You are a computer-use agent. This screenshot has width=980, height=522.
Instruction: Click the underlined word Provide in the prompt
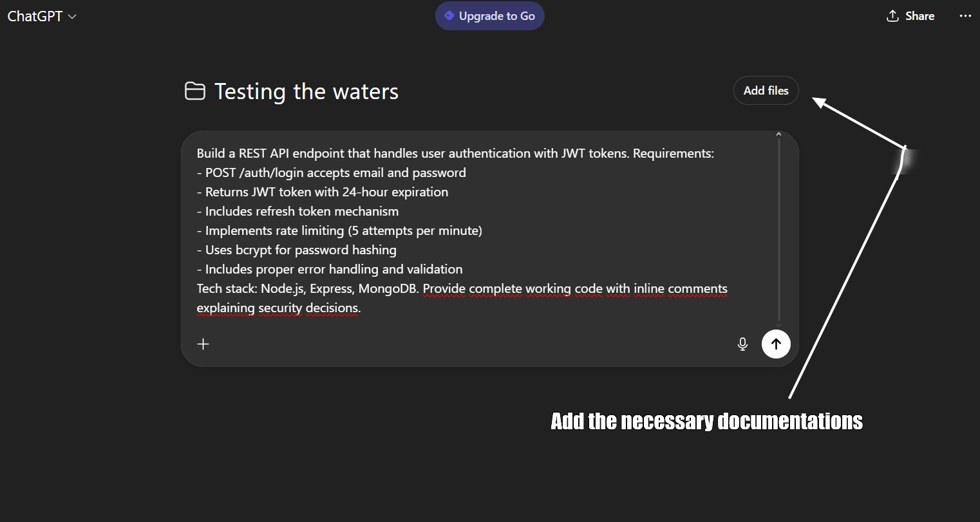pyautogui.click(x=444, y=288)
